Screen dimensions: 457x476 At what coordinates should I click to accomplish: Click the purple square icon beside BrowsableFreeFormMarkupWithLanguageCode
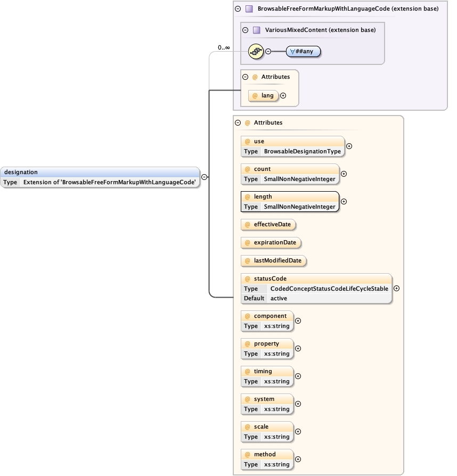249,9
